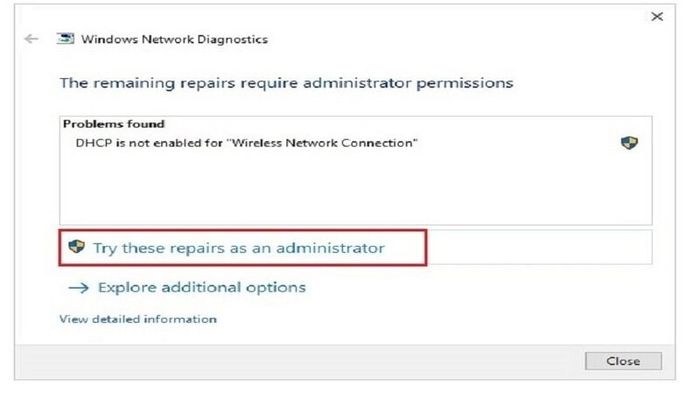Click the Windows Network Diagnostics title text
This screenshot has height=394, width=700.
(175, 39)
